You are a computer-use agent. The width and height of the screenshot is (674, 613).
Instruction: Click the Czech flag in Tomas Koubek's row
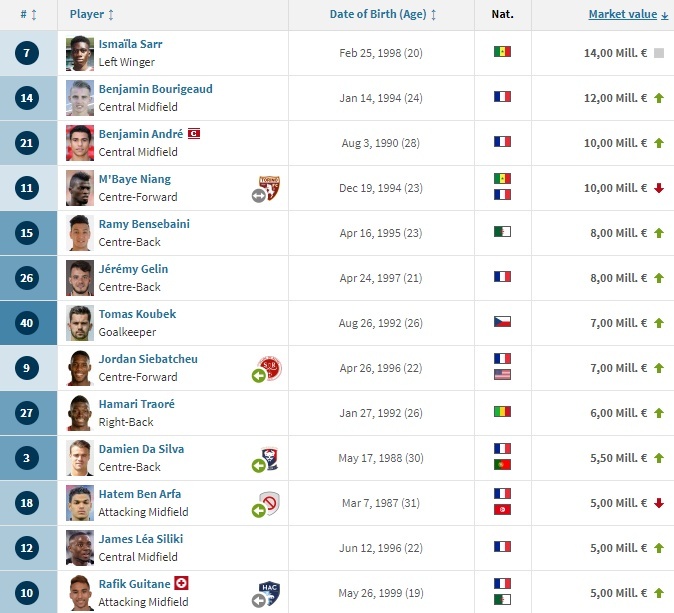[x=502, y=322]
